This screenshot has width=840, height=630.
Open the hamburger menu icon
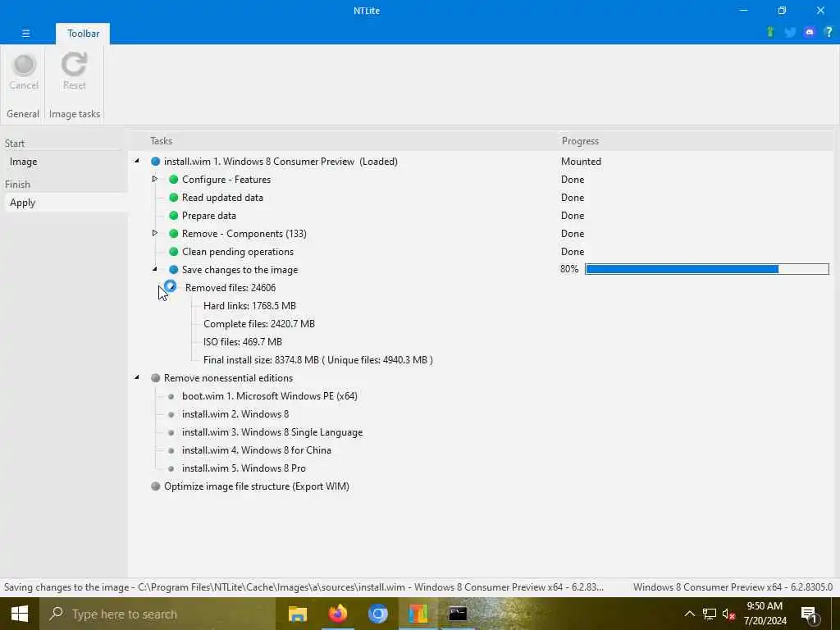25,33
